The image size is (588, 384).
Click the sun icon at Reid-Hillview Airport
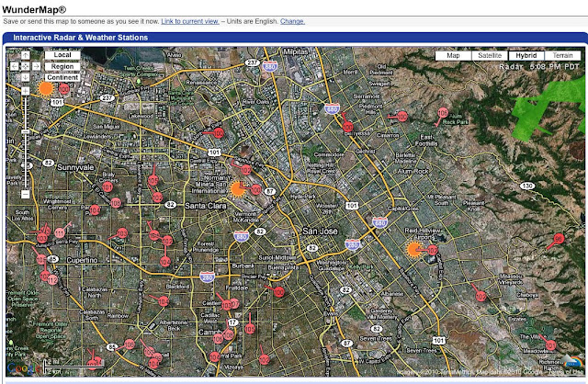point(414,250)
